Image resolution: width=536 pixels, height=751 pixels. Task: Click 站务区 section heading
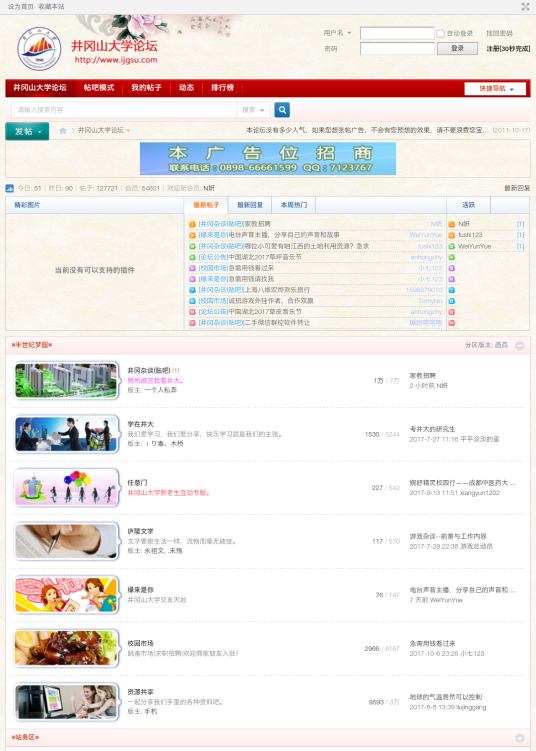25,738
